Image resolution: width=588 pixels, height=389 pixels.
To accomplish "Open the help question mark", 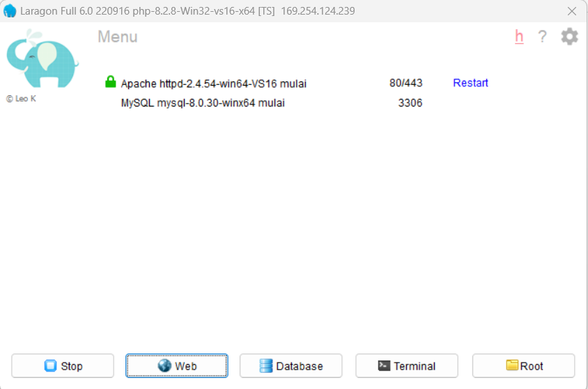I will (x=542, y=37).
